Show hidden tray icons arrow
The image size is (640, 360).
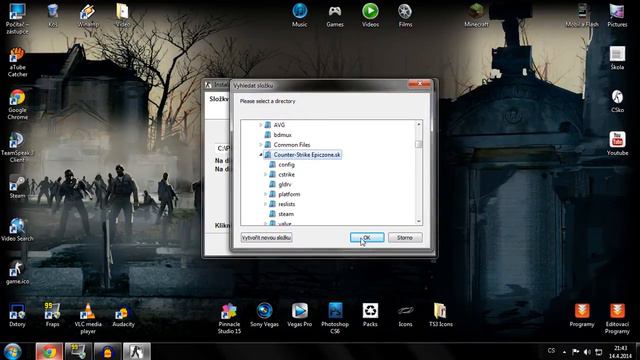[564, 351]
